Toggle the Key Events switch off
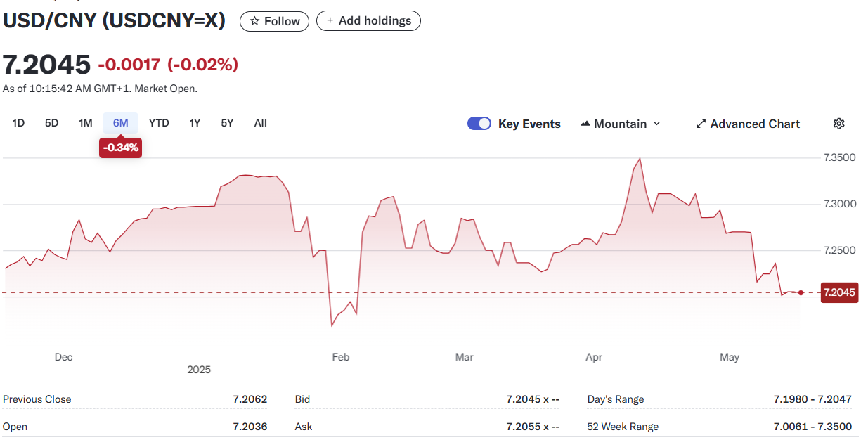The image size is (868, 447). coord(479,124)
